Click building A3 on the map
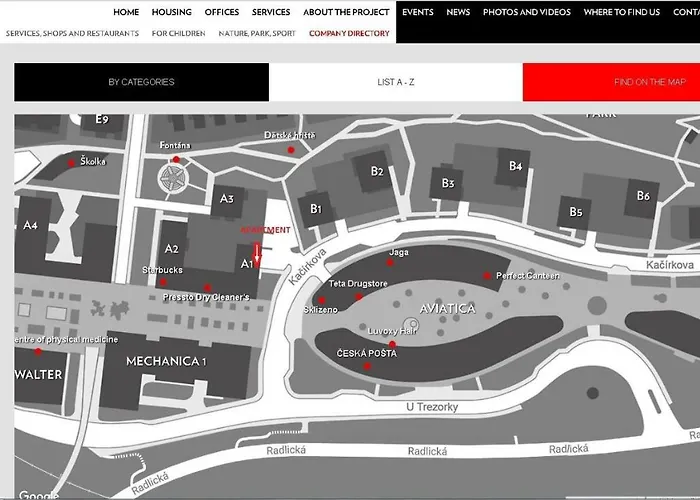700x500 pixels. [x=227, y=199]
